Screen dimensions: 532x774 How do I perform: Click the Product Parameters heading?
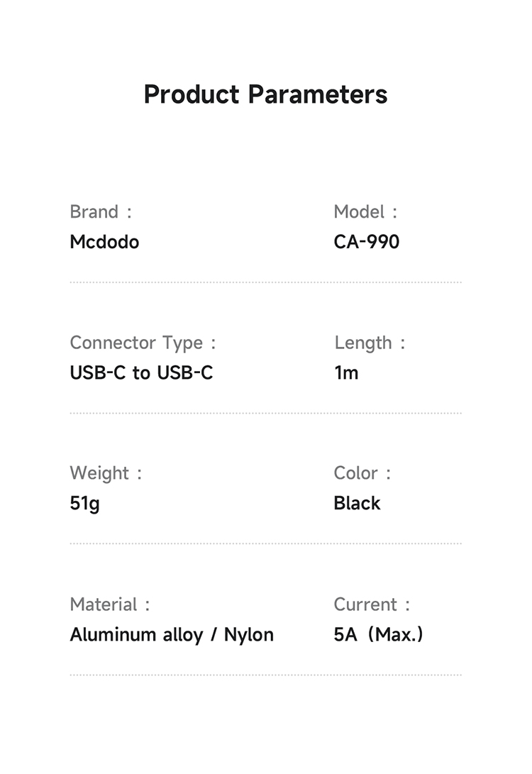pos(265,94)
